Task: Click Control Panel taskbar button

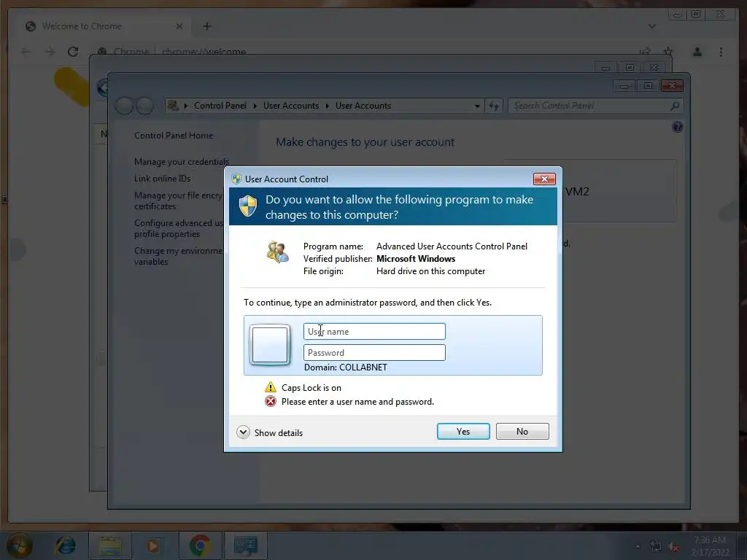Action: [x=246, y=545]
